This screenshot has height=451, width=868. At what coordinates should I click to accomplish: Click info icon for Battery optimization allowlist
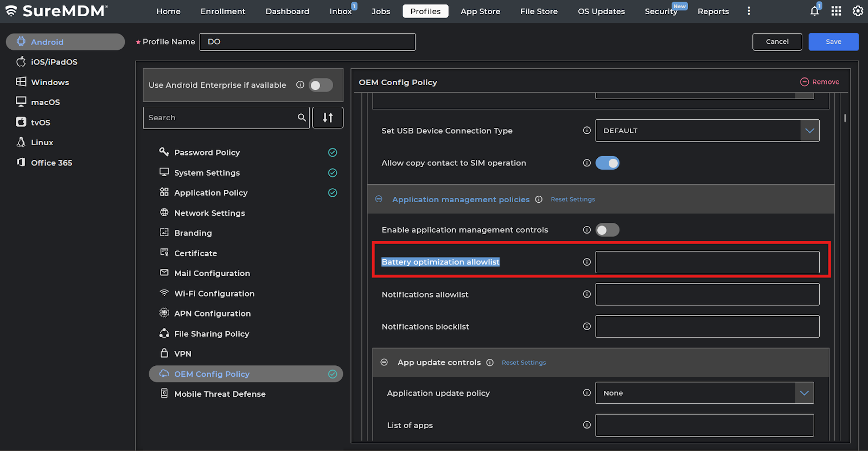point(586,262)
